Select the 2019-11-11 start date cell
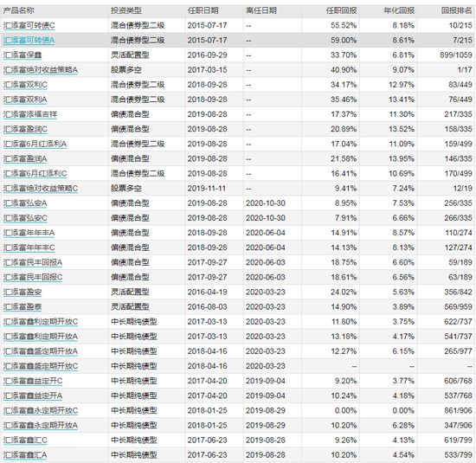Screen dimensions: 476x463 pos(207,189)
